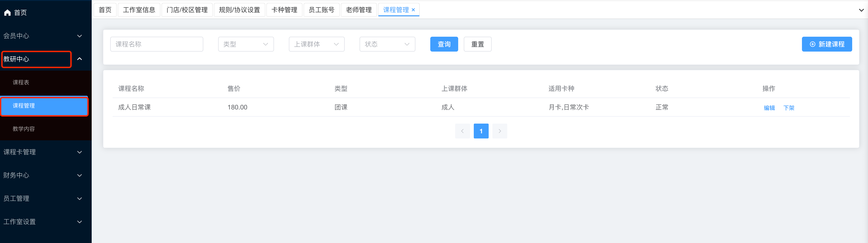Expand the 员工管理 sidebar menu
The height and width of the screenshot is (243, 868).
point(46,199)
